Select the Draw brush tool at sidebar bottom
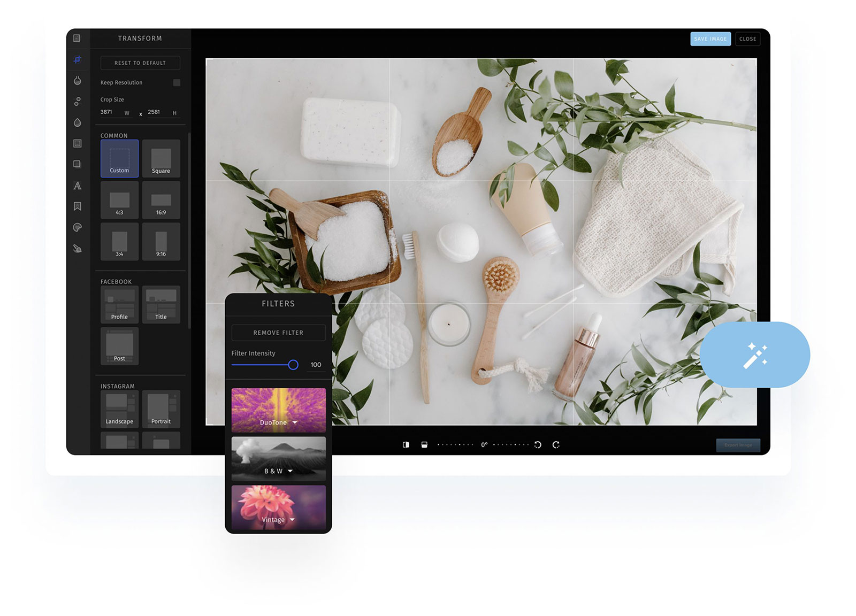 78,249
